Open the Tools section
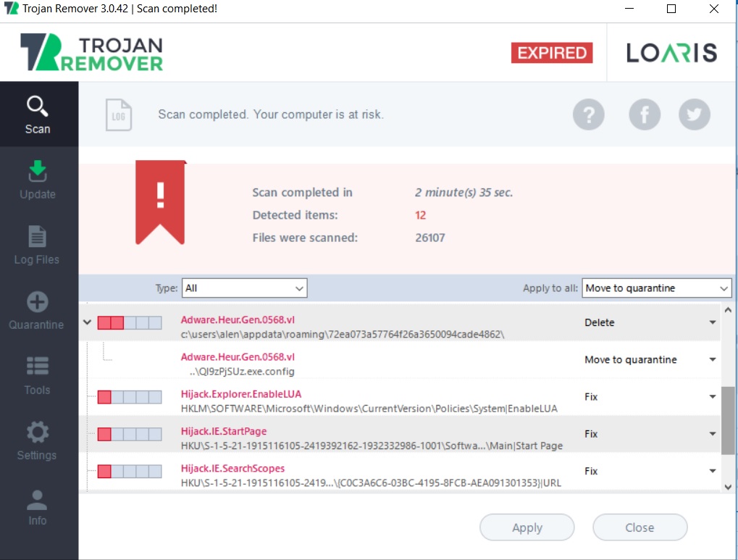738x560 pixels. coord(37,376)
